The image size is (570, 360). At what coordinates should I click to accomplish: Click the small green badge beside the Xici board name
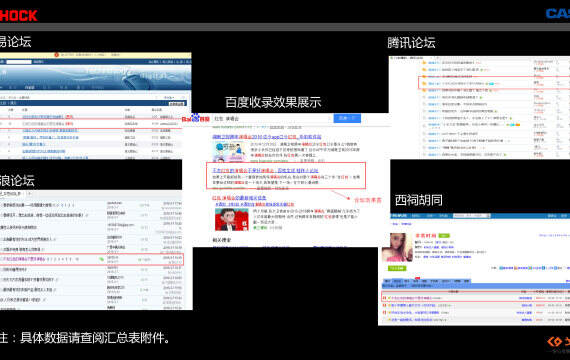point(444,236)
